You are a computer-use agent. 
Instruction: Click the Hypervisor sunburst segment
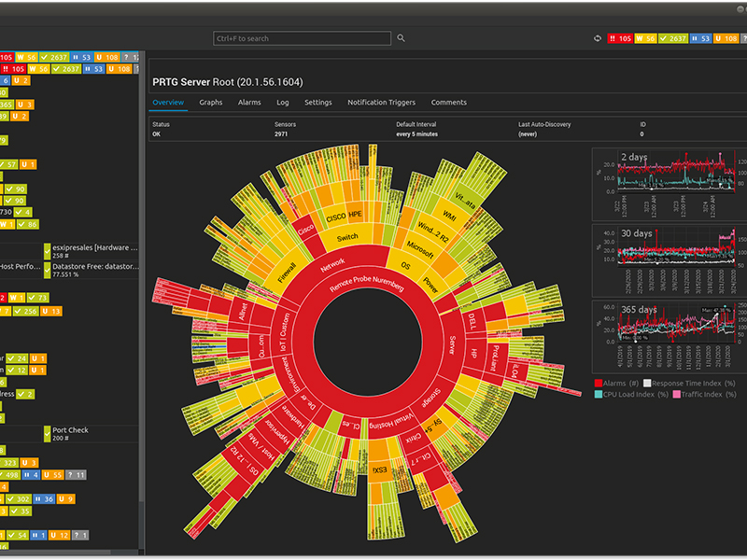(x=277, y=434)
